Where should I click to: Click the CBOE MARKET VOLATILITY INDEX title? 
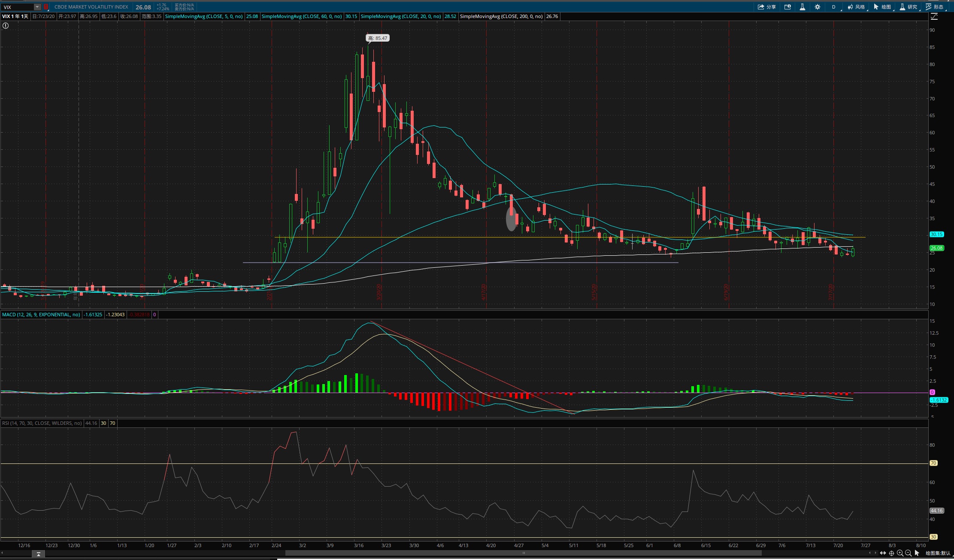[x=91, y=7]
